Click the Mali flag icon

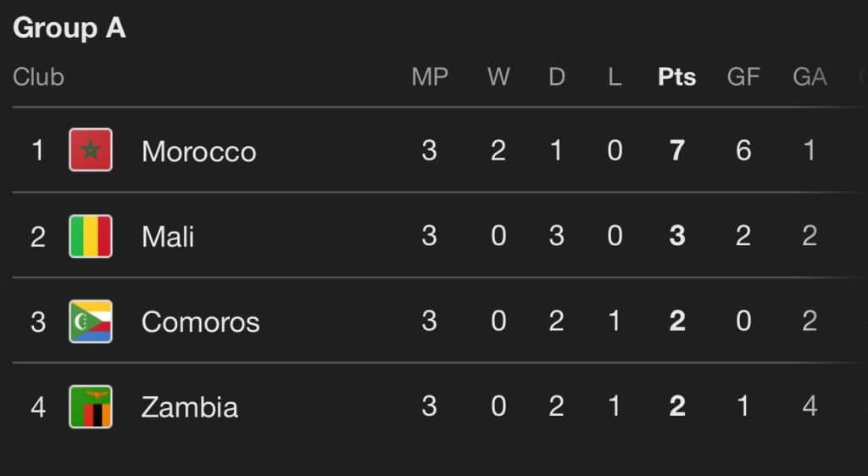(90, 236)
